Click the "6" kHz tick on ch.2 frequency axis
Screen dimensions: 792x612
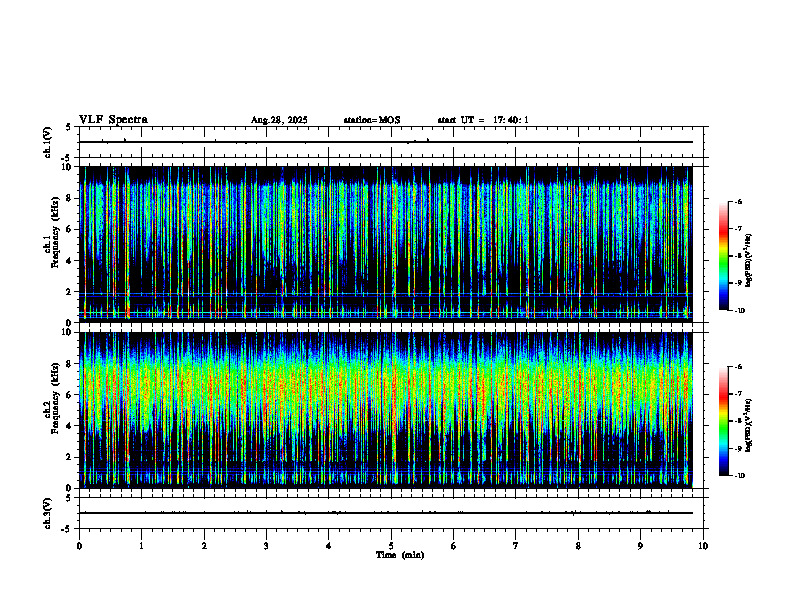point(70,395)
